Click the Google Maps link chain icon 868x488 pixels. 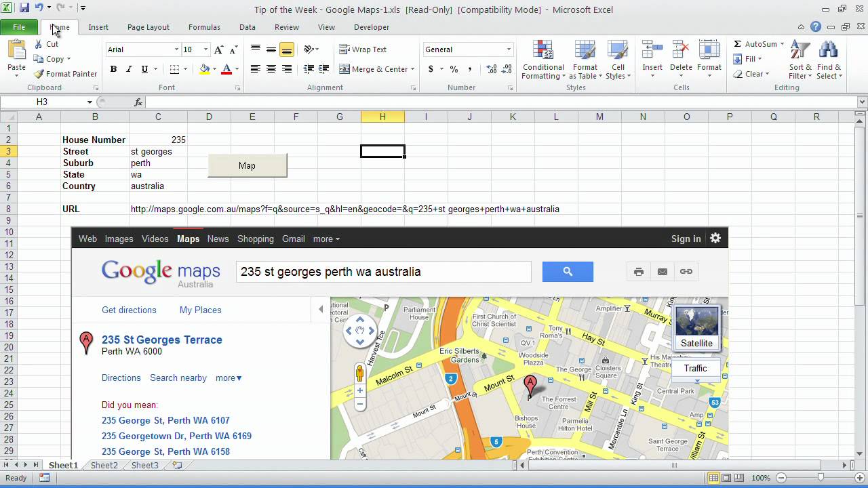tap(686, 272)
